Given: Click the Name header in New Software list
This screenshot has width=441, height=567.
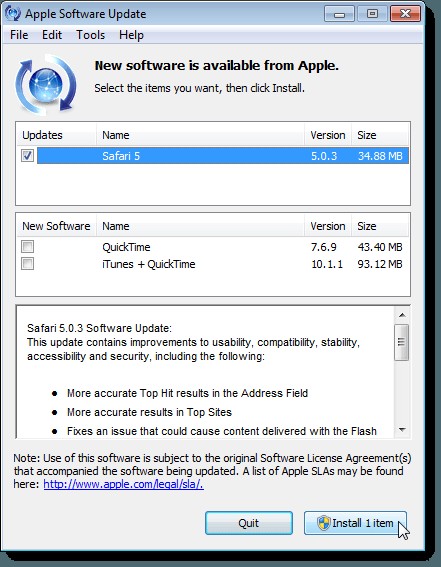Looking at the screenshot, I should [200, 226].
